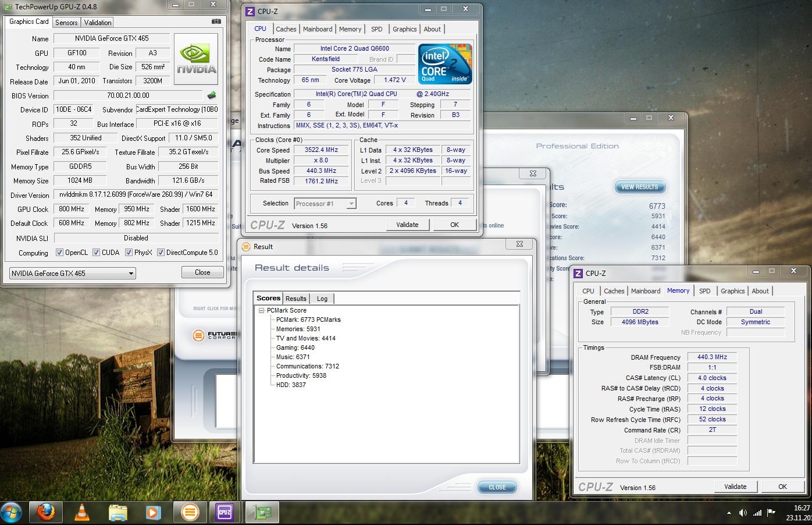Click the CPU-Z Z icon in CPU window title
Image resolution: width=812 pixels, height=525 pixels.
[250, 11]
